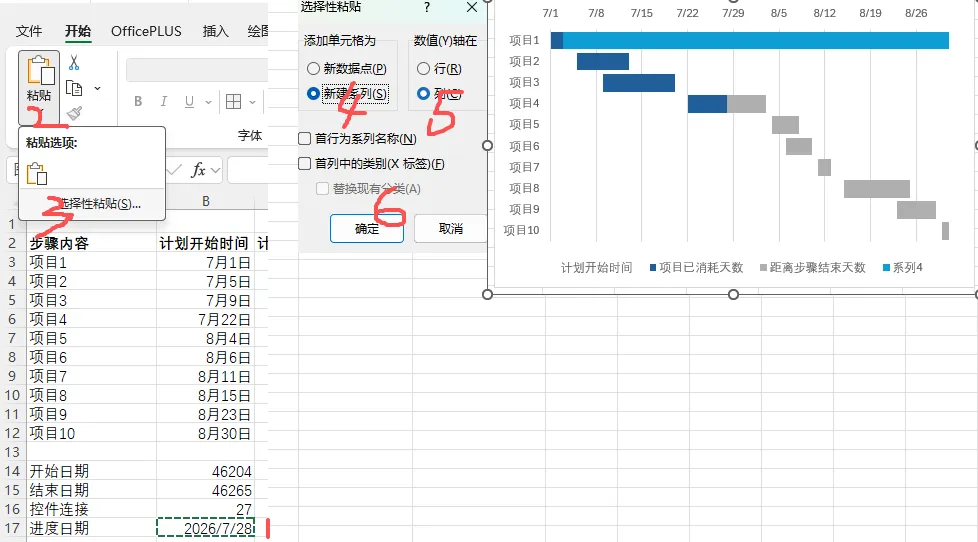Click cell containing 46204

(x=205, y=472)
